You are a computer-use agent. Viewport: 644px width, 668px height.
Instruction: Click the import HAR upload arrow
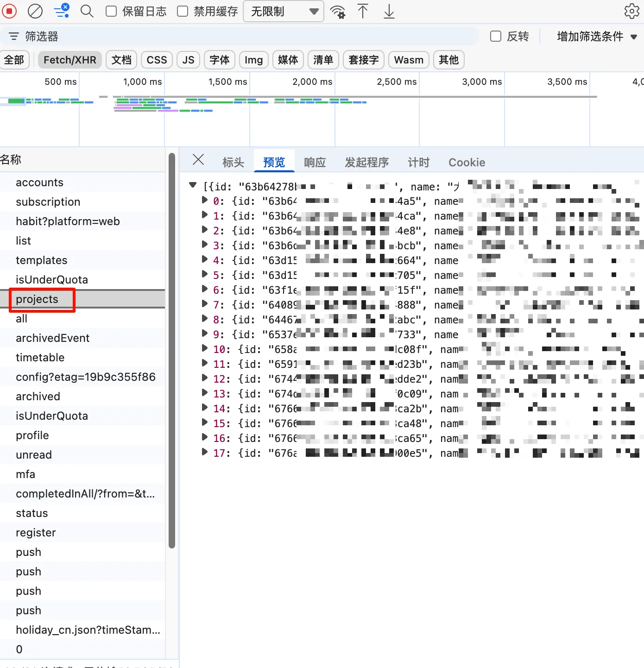coord(363,11)
